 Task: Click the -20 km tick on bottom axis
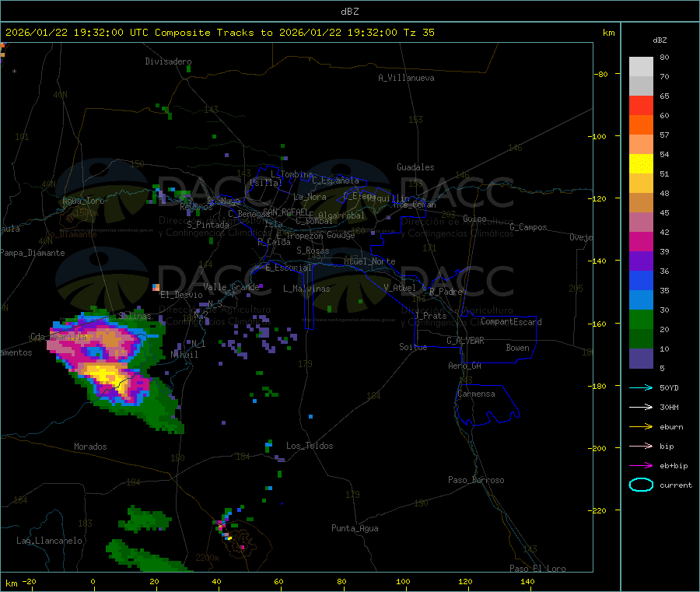pos(30,581)
